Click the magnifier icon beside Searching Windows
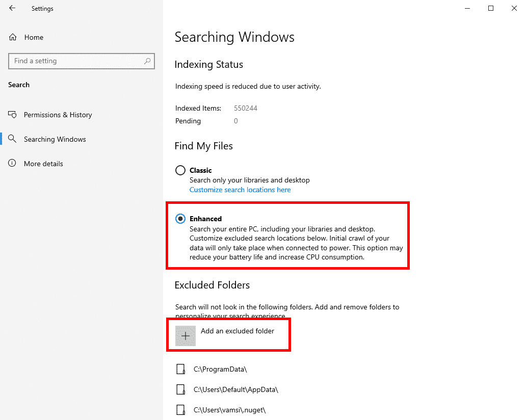This screenshot has width=526, height=420. 12,139
